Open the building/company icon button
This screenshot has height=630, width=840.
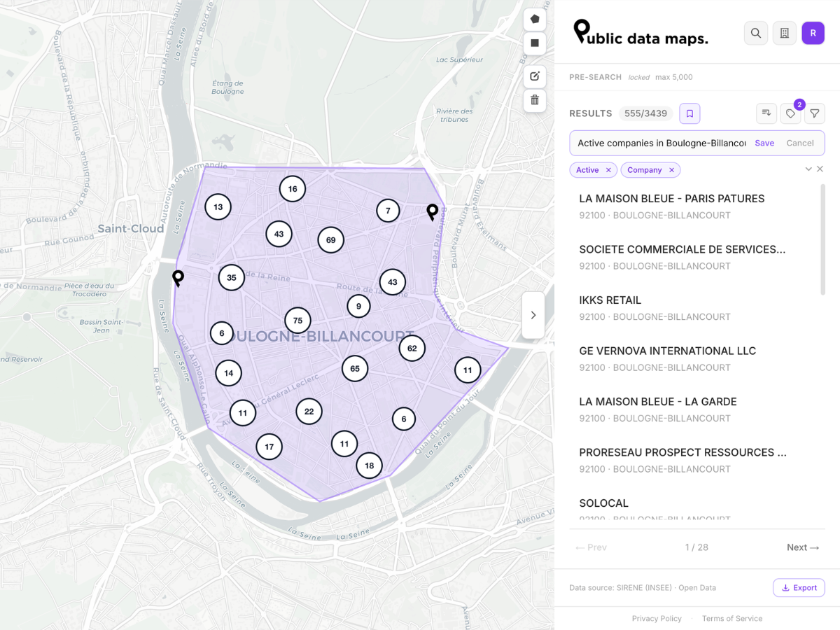point(785,33)
